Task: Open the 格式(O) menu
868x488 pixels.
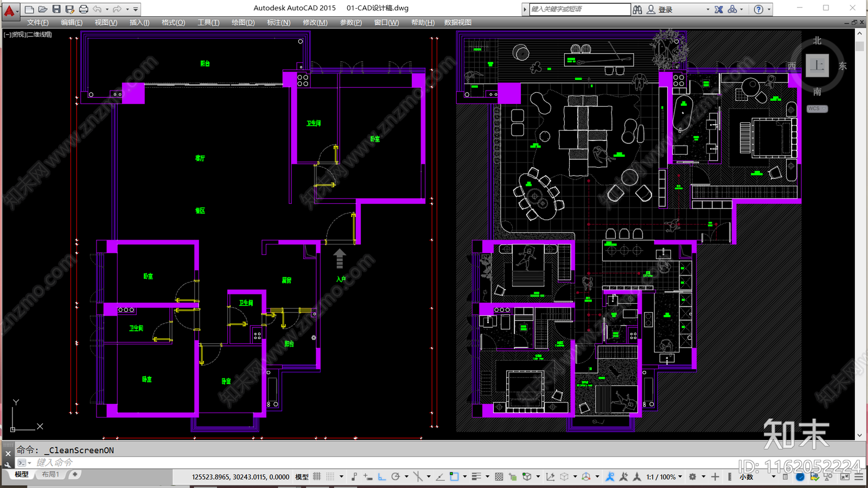Action: [x=173, y=22]
